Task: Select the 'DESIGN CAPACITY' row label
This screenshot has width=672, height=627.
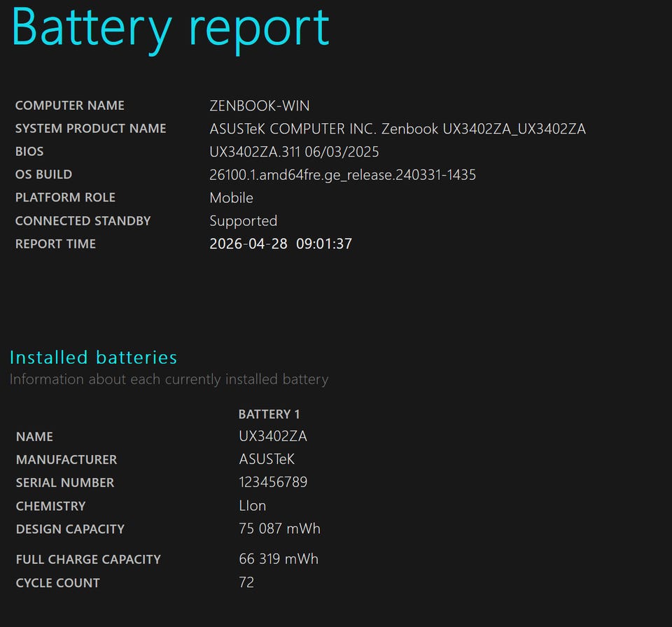Action: pyautogui.click(x=70, y=529)
